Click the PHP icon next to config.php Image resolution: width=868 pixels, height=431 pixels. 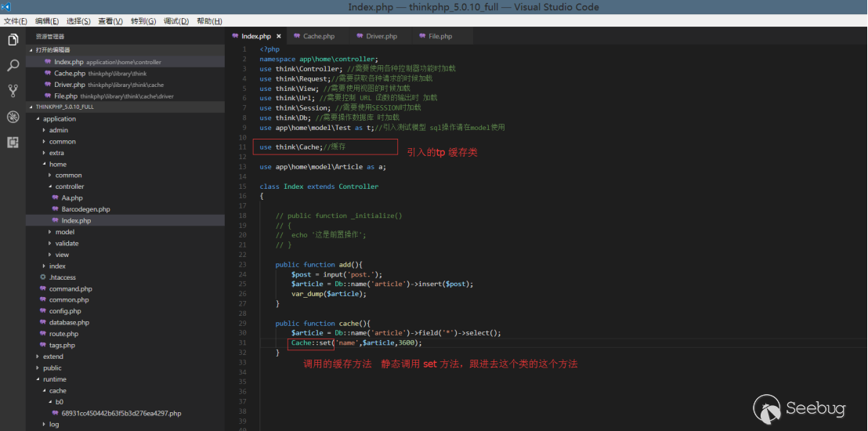(x=43, y=311)
